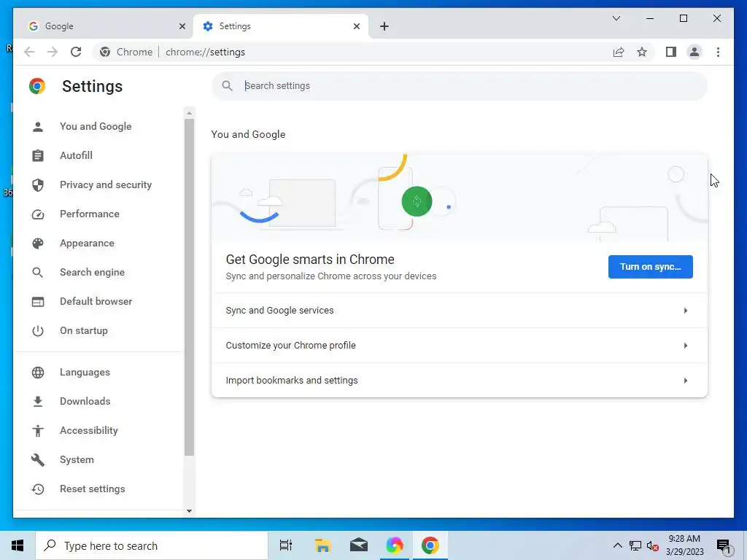Close the Google tab

coord(182,26)
